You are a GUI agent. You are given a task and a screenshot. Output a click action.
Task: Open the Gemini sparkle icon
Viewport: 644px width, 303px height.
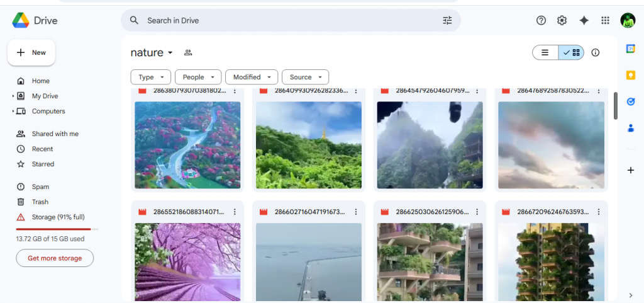pyautogui.click(x=584, y=21)
